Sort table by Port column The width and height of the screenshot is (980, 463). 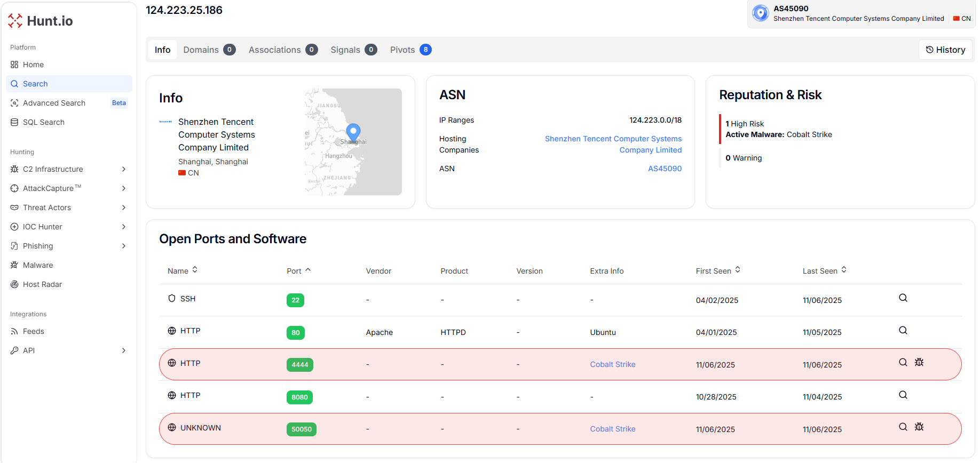click(x=299, y=270)
